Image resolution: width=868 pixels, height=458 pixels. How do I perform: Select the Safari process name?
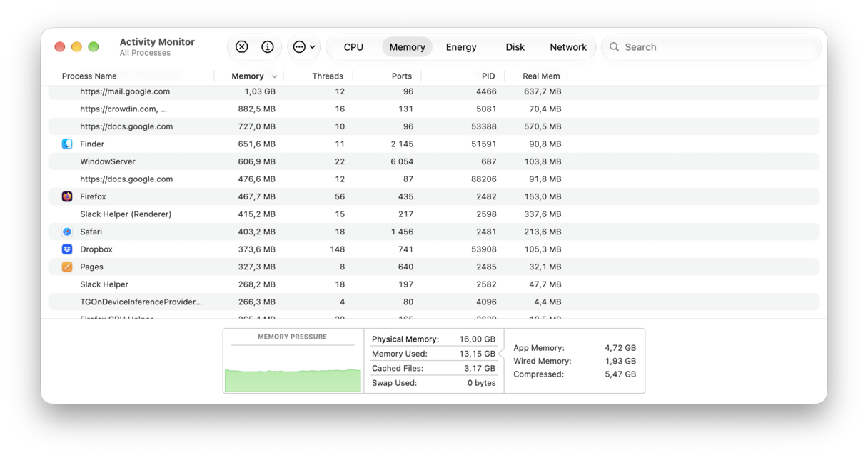pyautogui.click(x=91, y=232)
